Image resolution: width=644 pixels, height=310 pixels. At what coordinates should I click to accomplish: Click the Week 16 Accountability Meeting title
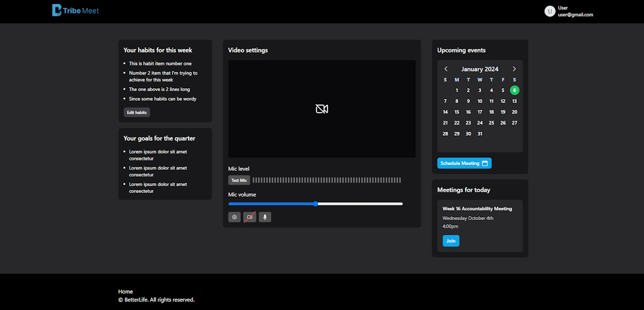pos(477,209)
